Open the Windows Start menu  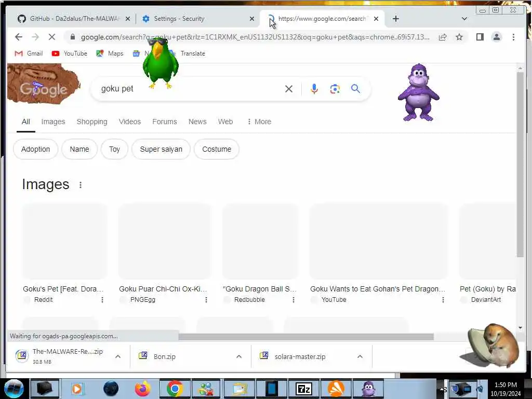14,389
